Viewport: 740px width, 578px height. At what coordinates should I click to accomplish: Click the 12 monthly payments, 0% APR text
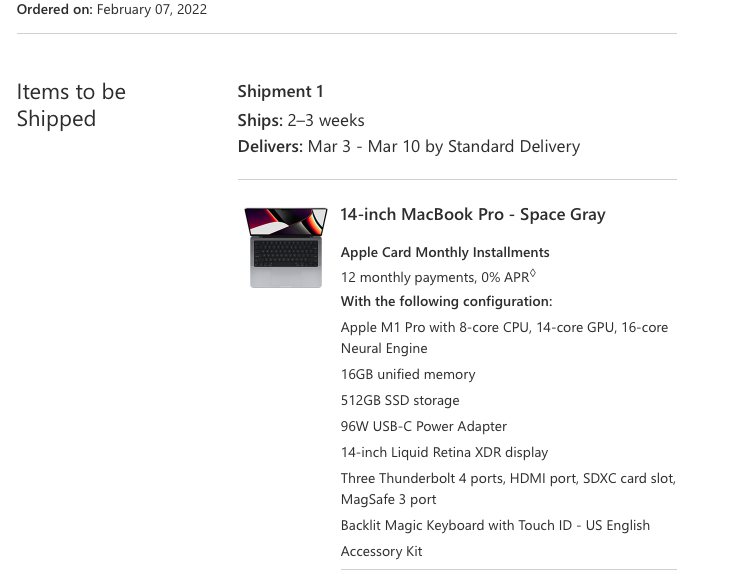point(435,277)
